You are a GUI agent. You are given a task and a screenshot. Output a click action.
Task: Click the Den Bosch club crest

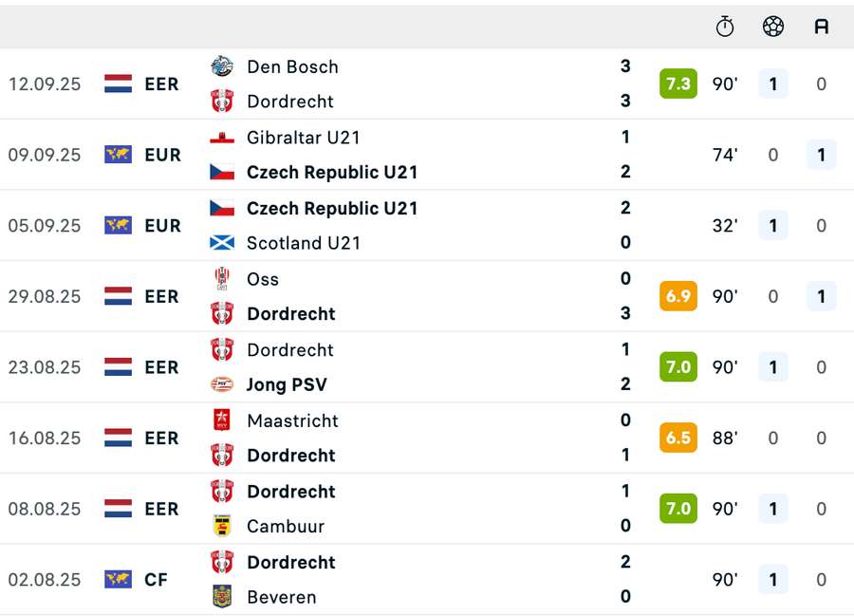tap(222, 66)
